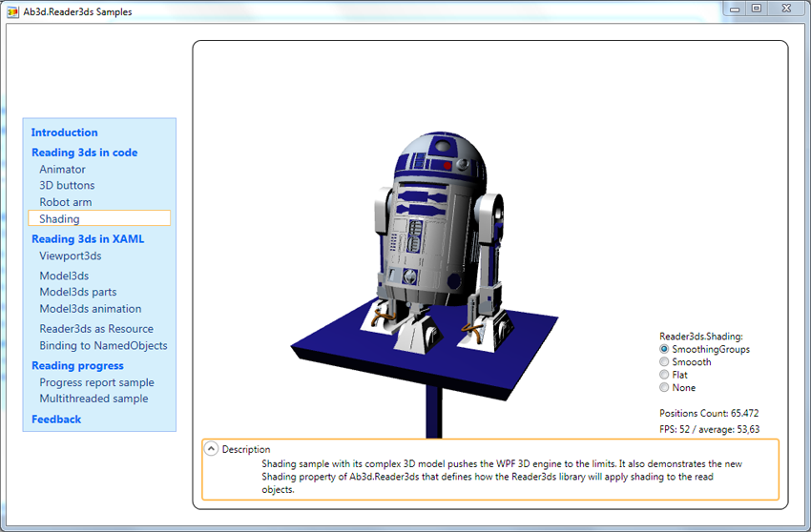The width and height of the screenshot is (811, 532).
Task: Open the 3D buttons sample
Action: pos(67,186)
